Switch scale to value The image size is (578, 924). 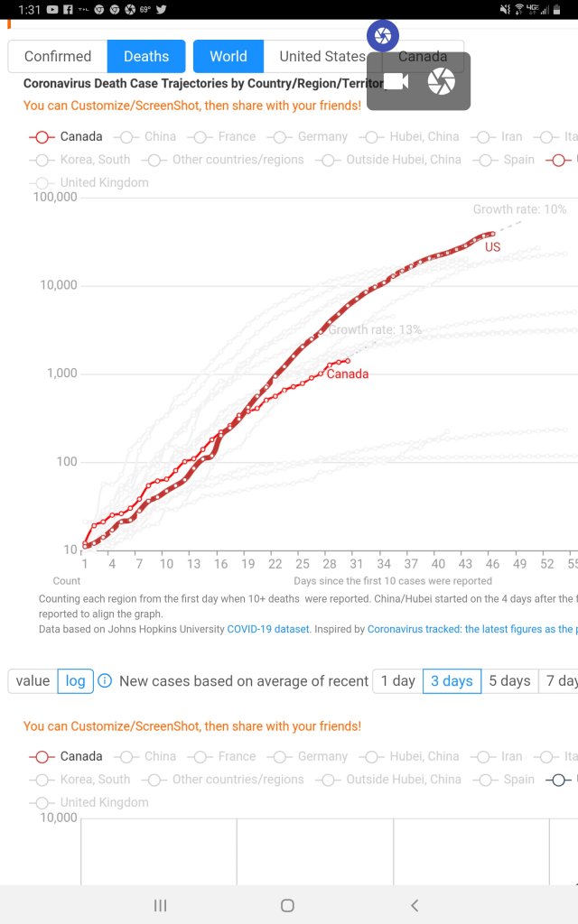pyautogui.click(x=33, y=680)
